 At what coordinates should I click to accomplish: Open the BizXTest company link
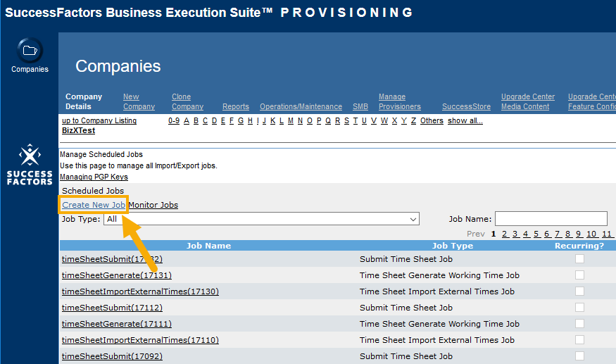point(79,130)
